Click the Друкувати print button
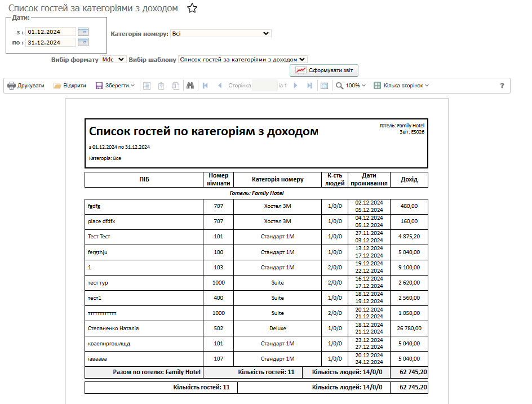 click(26, 86)
